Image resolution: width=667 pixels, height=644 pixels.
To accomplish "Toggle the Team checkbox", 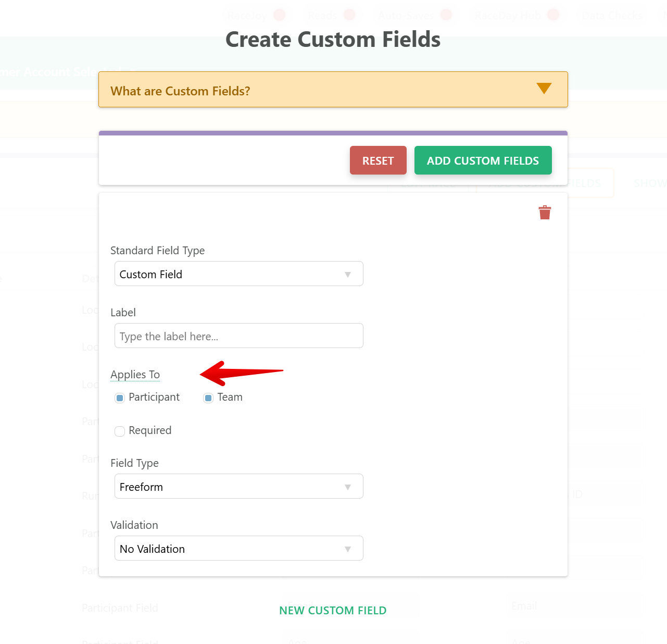I will [208, 398].
